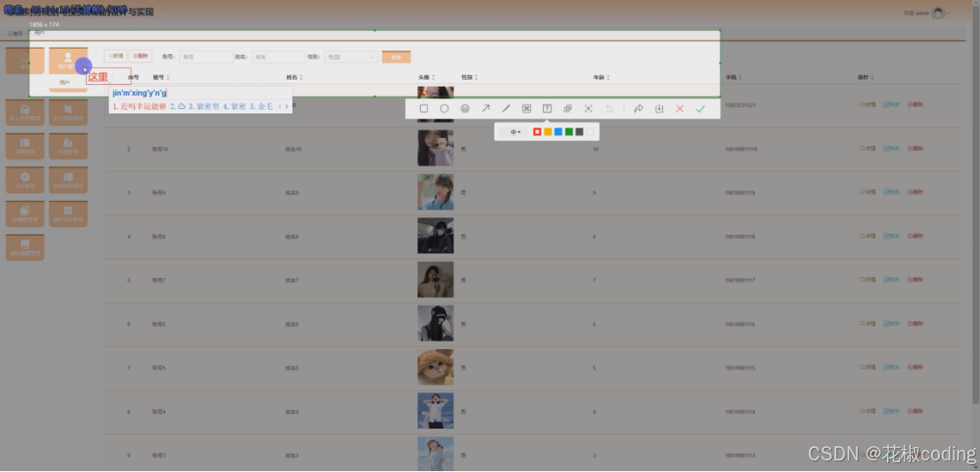Pick the red color swatch
This screenshot has width=980, height=472.
537,132
